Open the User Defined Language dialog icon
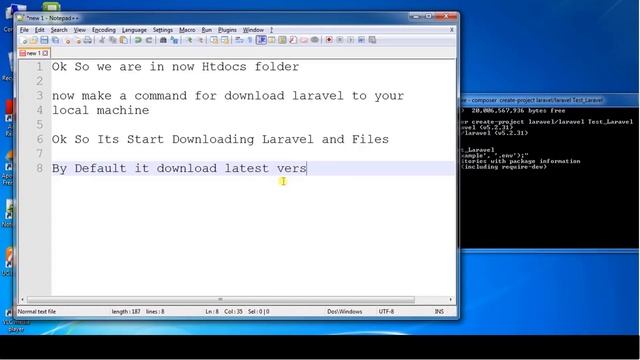The height and width of the screenshot is (360, 640). (x=271, y=40)
